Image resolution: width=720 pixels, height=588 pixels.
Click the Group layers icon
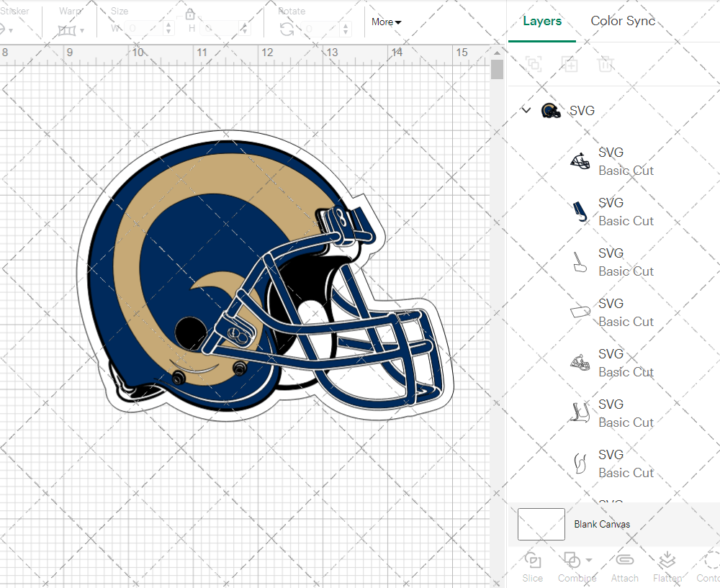pyautogui.click(x=534, y=64)
